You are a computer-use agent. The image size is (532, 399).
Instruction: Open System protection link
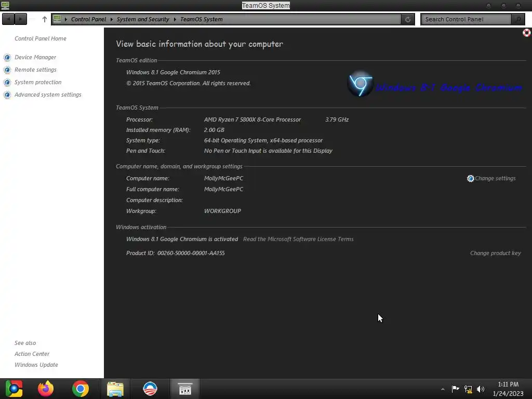(38, 82)
